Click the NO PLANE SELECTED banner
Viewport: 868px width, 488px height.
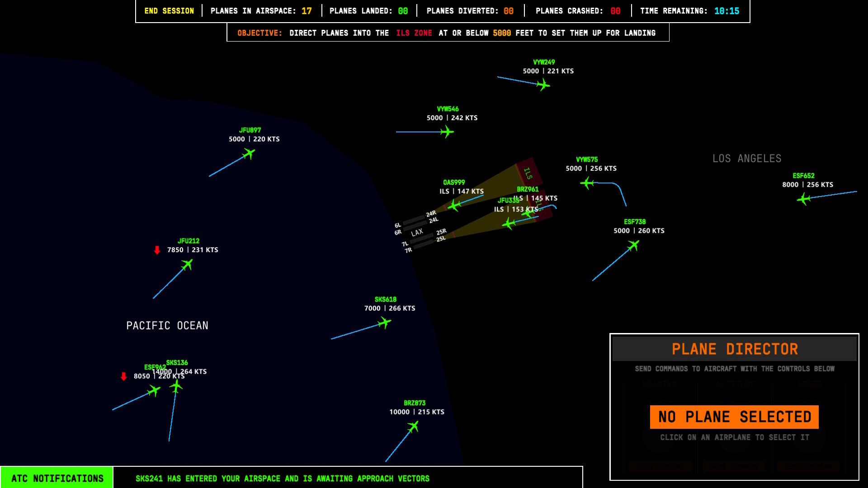pyautogui.click(x=734, y=417)
